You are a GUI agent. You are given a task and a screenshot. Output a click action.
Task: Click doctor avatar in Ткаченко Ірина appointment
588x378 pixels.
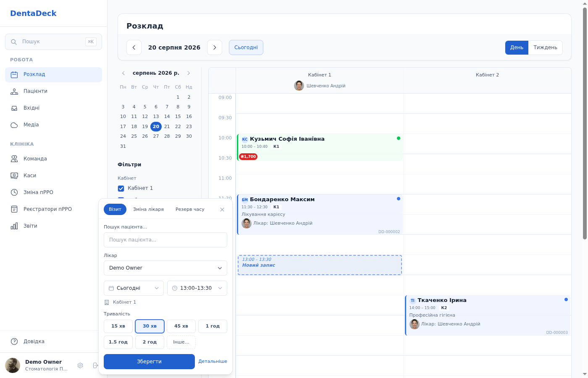pos(415,324)
